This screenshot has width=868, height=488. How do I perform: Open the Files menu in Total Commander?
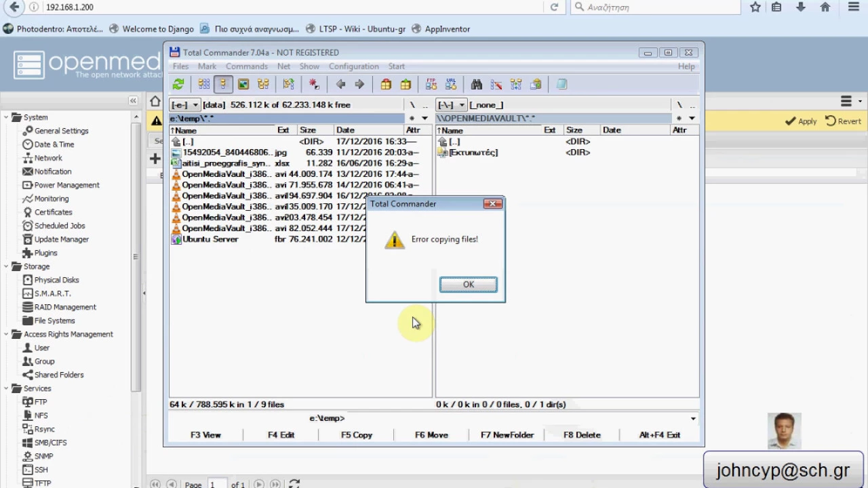pos(180,66)
